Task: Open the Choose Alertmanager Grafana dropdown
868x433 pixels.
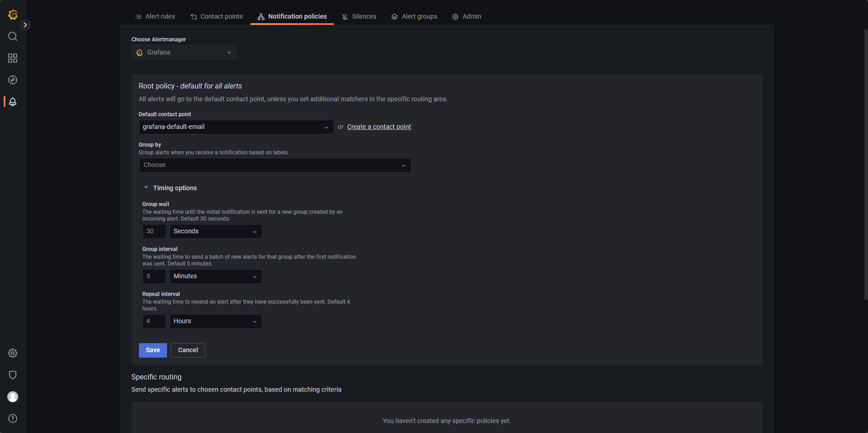Action: coord(184,52)
